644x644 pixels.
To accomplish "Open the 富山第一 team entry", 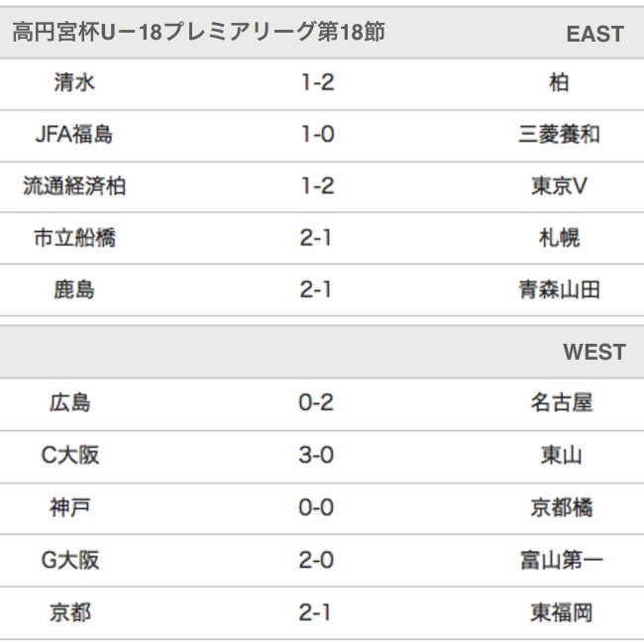I will (x=561, y=561).
